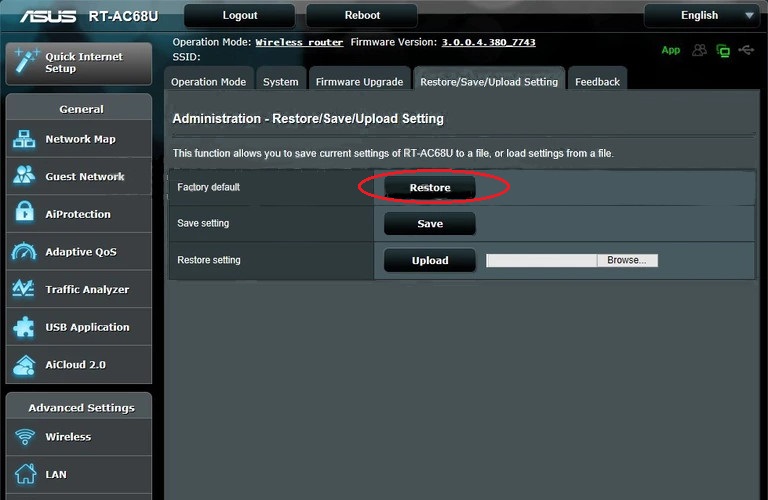
Task: Click the Wireless signal icon
Action: [x=25, y=436]
